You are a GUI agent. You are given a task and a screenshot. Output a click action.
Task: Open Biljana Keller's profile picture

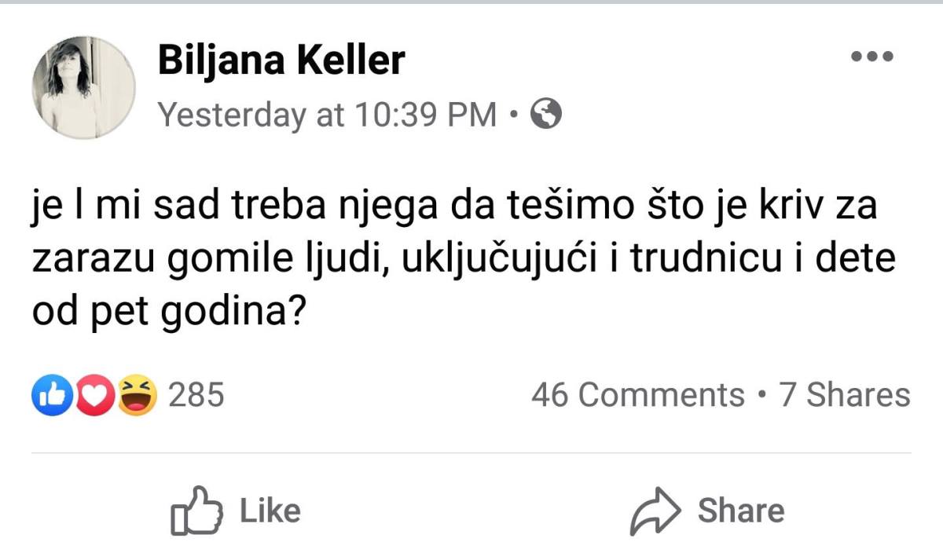pyautogui.click(x=83, y=88)
